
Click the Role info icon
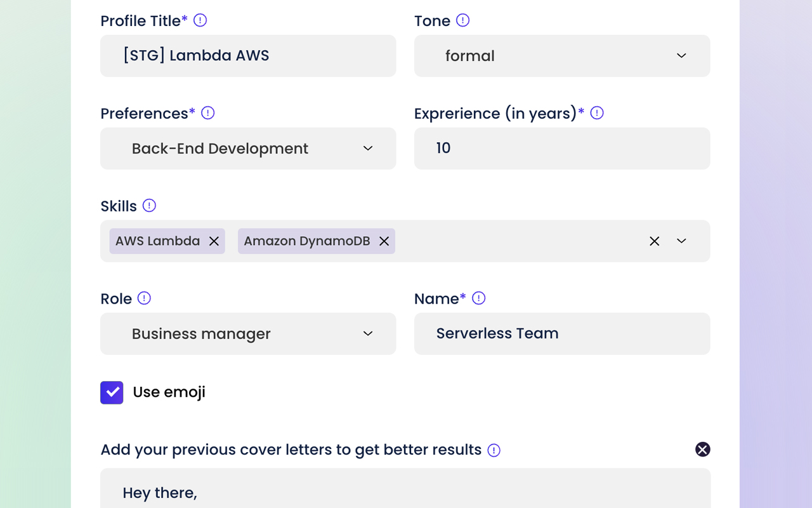tap(144, 298)
